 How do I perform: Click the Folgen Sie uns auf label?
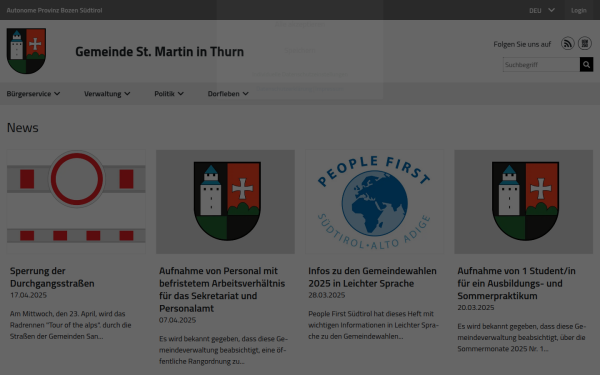click(522, 44)
